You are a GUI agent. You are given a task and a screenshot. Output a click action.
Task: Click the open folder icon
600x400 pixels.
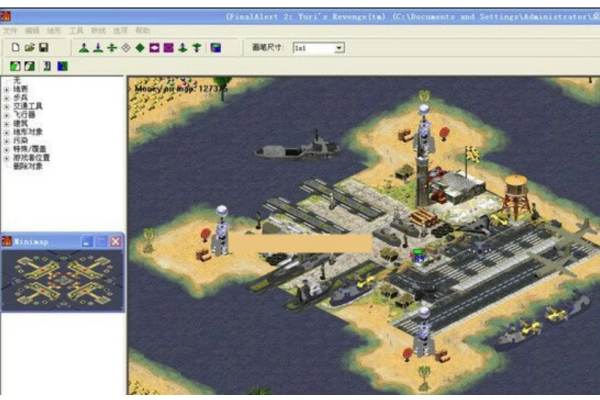[x=29, y=47]
